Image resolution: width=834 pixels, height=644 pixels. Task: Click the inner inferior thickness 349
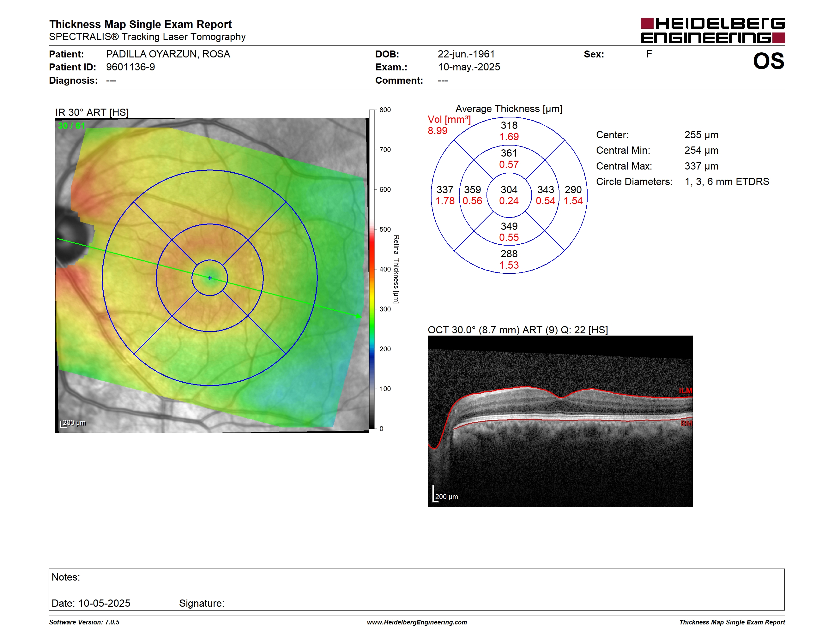pyautogui.click(x=509, y=226)
